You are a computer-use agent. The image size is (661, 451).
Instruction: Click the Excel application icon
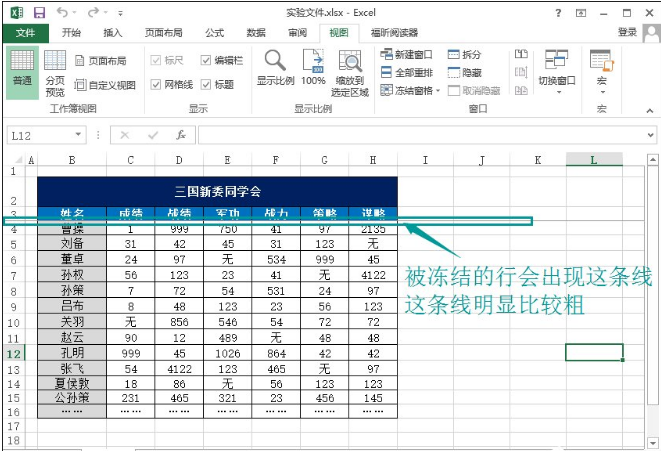click(x=16, y=13)
